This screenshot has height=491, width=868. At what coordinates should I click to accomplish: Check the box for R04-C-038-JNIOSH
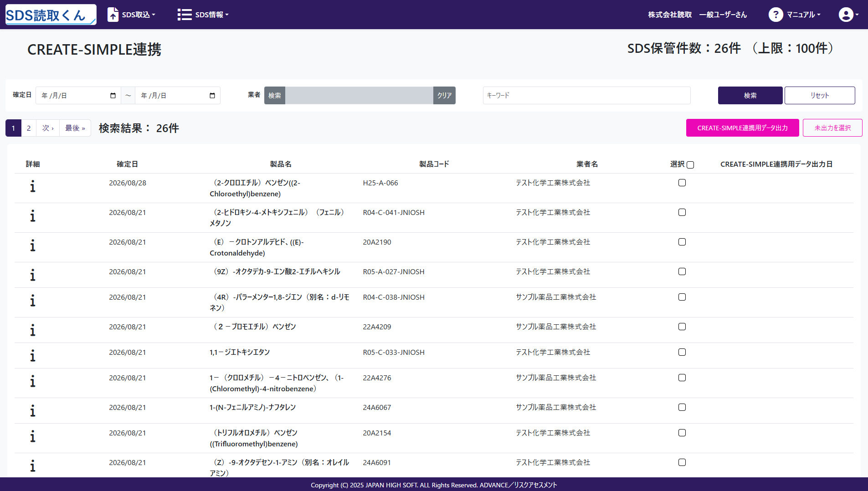pos(682,297)
